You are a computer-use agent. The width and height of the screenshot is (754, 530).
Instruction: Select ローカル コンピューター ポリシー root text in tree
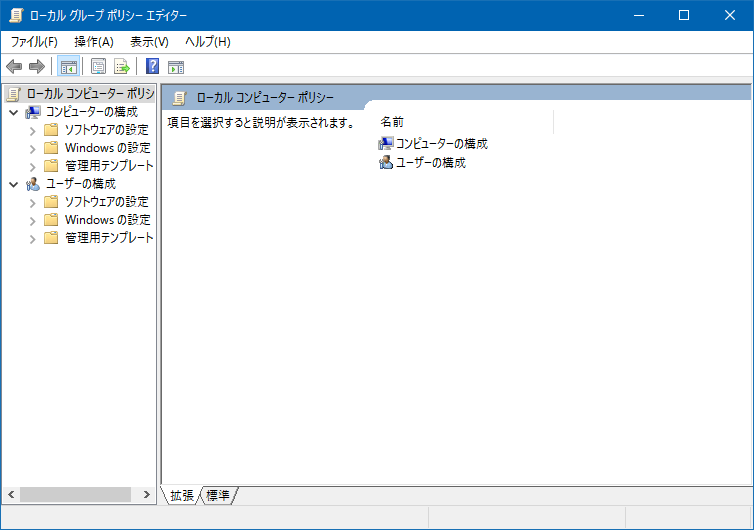coord(90,93)
